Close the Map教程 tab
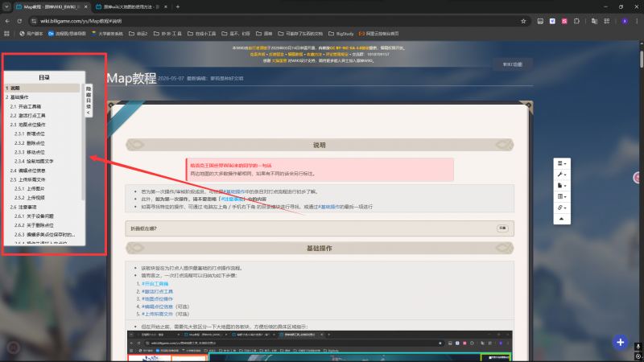Screen dimensions: 644x362 86,6
